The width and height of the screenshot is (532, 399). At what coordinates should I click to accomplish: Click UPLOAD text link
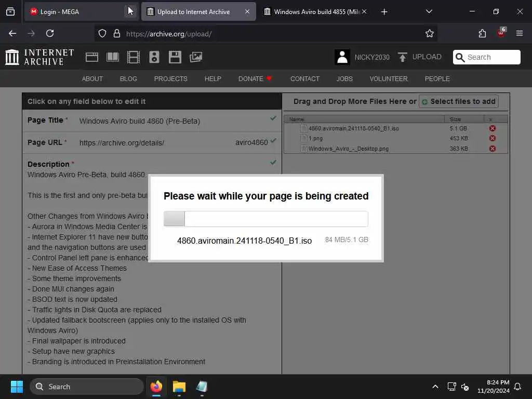[427, 57]
